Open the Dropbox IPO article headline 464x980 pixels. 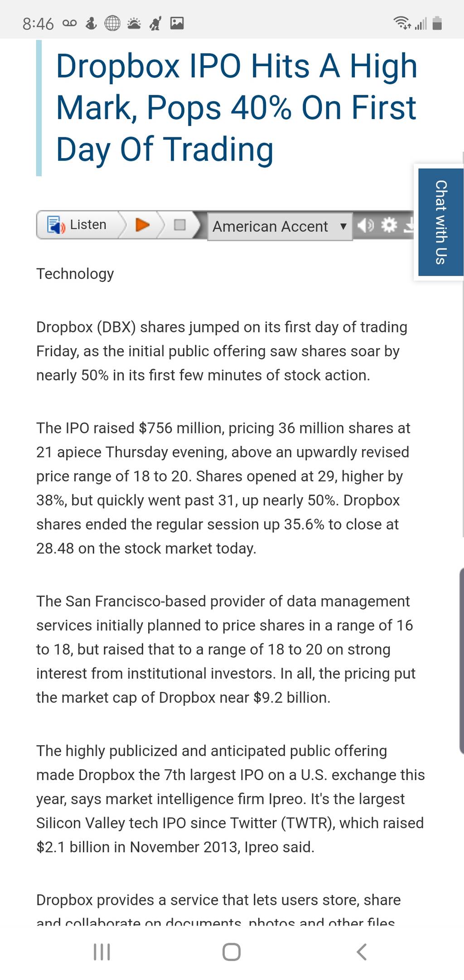[236, 107]
